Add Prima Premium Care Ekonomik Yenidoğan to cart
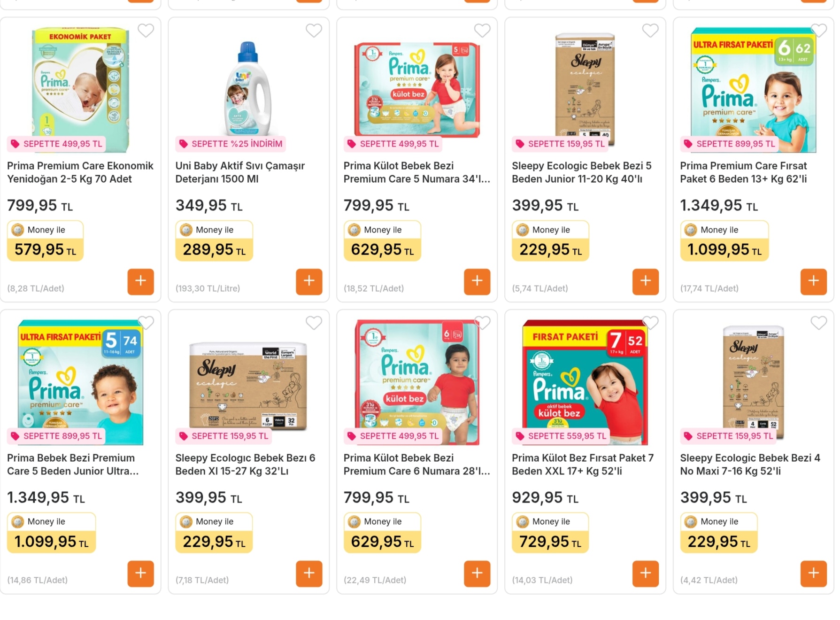Image resolution: width=840 pixels, height=620 pixels. (x=140, y=281)
